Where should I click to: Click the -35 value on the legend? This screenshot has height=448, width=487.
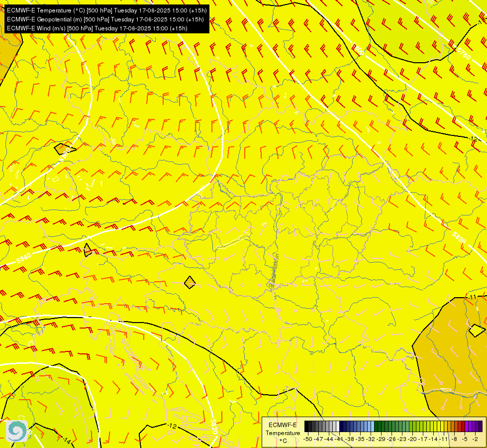click(x=360, y=439)
